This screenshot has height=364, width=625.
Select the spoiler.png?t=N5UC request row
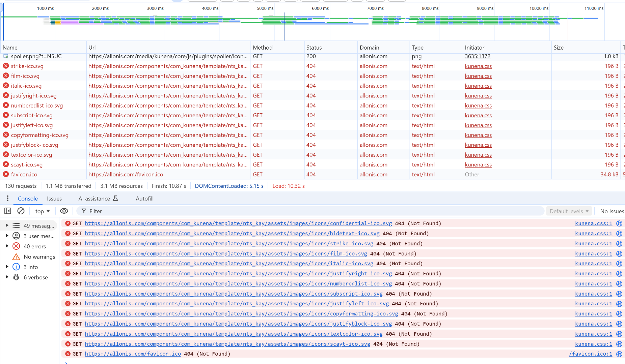tap(312, 57)
